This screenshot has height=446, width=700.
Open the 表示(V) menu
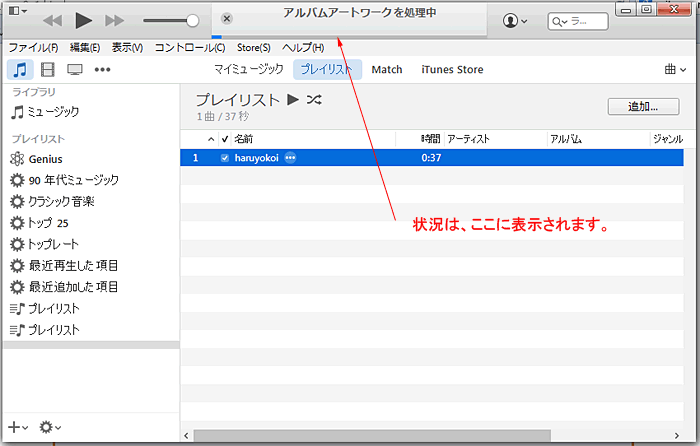coord(127,47)
